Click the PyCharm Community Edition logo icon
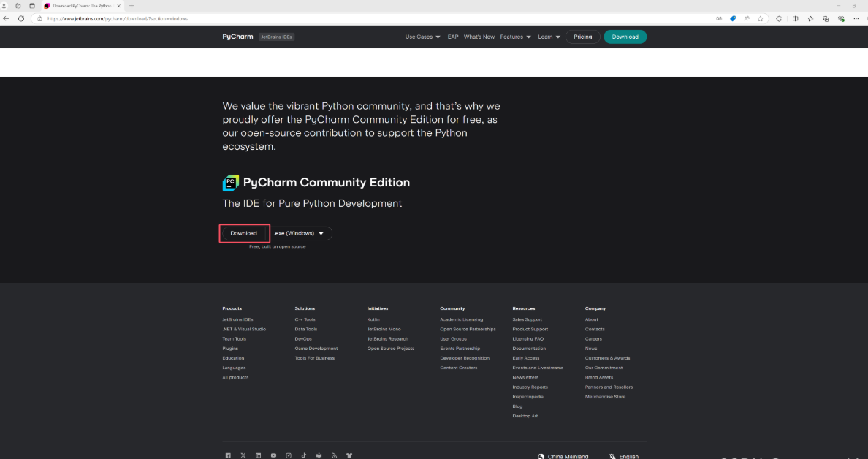Viewport: 868px width, 459px height. click(x=231, y=183)
